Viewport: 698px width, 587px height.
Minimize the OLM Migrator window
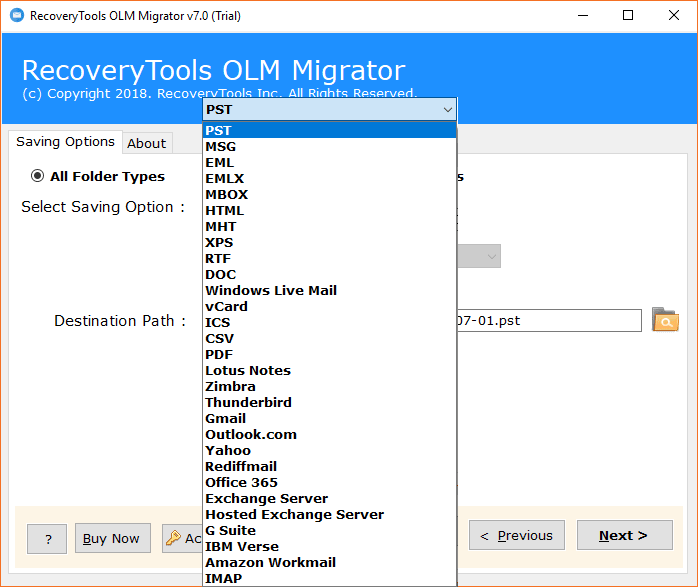coord(583,16)
